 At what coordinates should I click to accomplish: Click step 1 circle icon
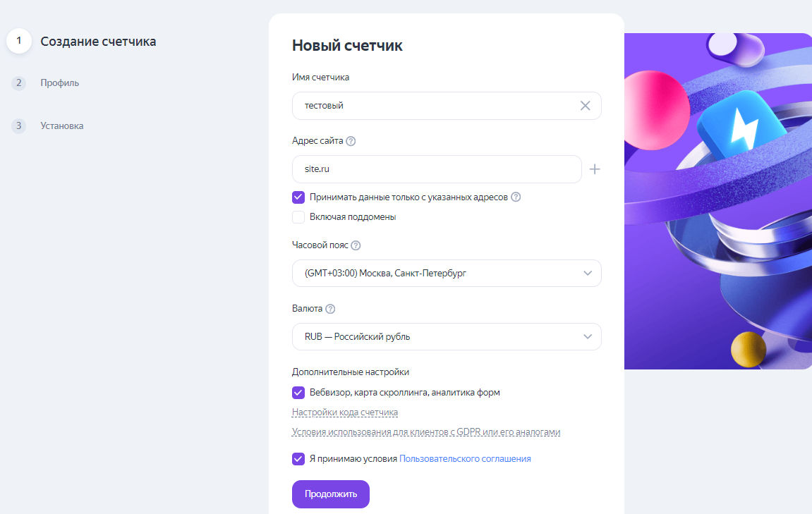[19, 41]
